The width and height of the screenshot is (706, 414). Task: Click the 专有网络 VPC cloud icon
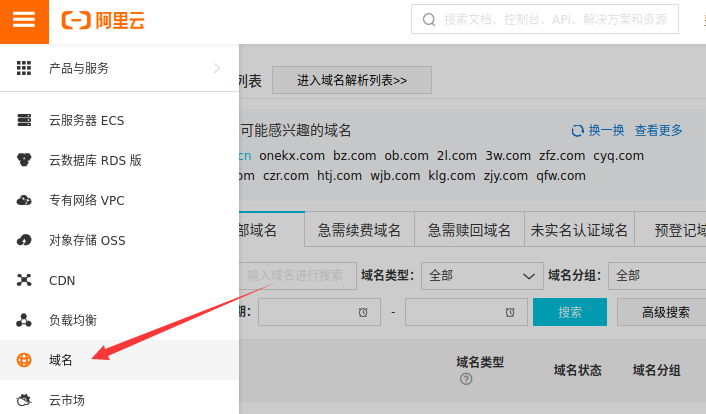(24, 200)
